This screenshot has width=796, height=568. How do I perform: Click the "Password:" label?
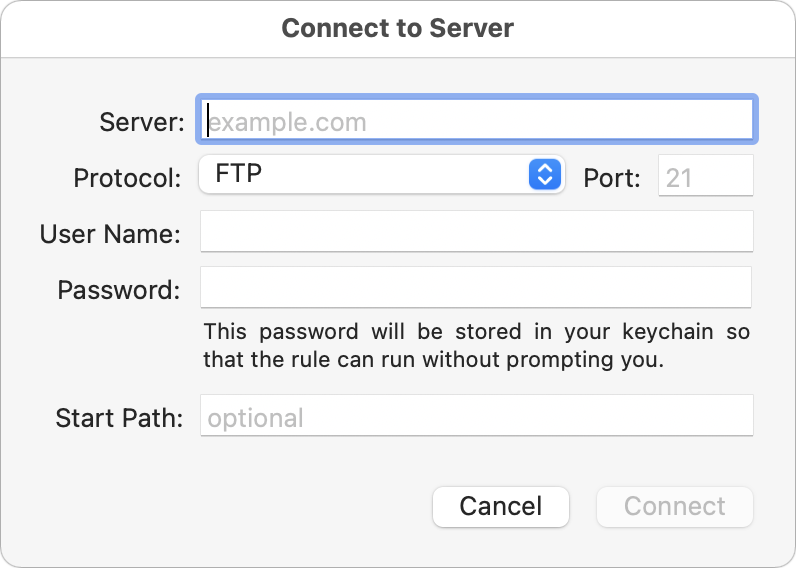click(x=119, y=290)
